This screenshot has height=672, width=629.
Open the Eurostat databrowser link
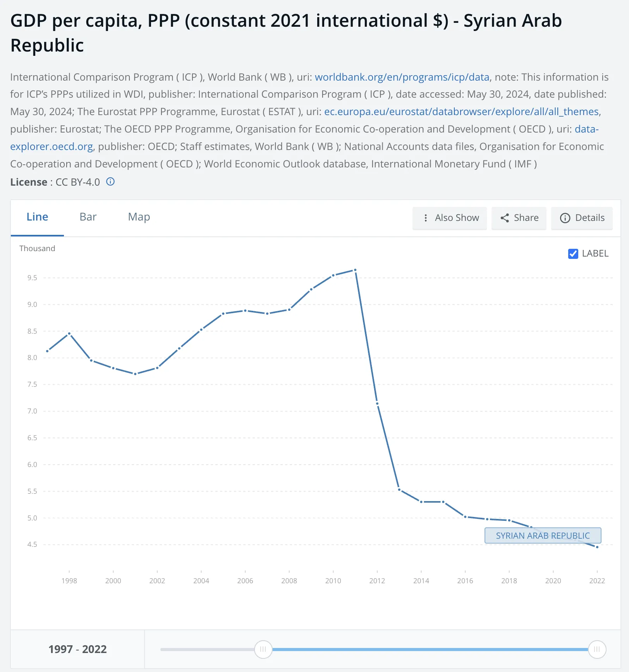462,112
